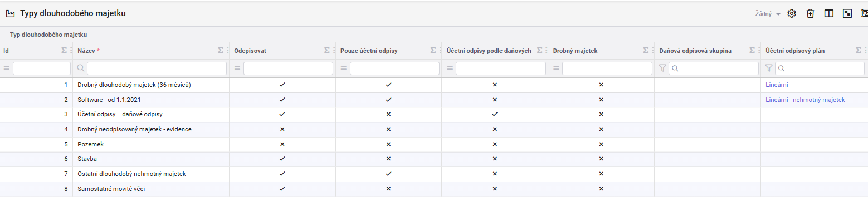Click sum icon in Pouze účetní odpisy header
The image size is (868, 201).
pyautogui.click(x=433, y=50)
